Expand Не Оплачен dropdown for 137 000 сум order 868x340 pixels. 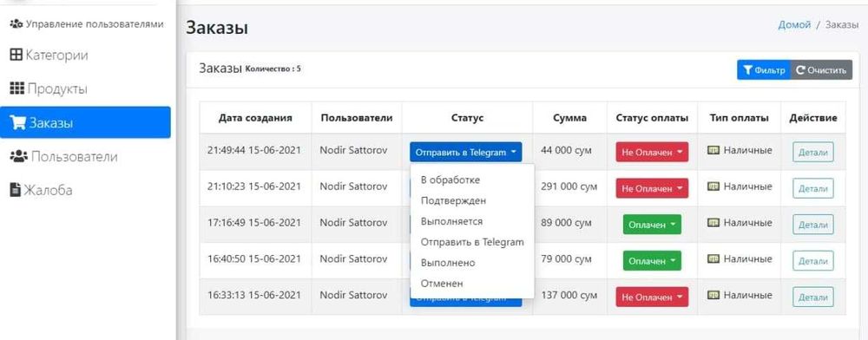coord(652,297)
